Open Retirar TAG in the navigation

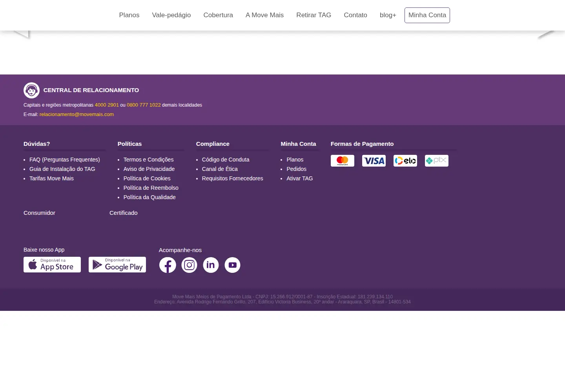[x=314, y=15]
